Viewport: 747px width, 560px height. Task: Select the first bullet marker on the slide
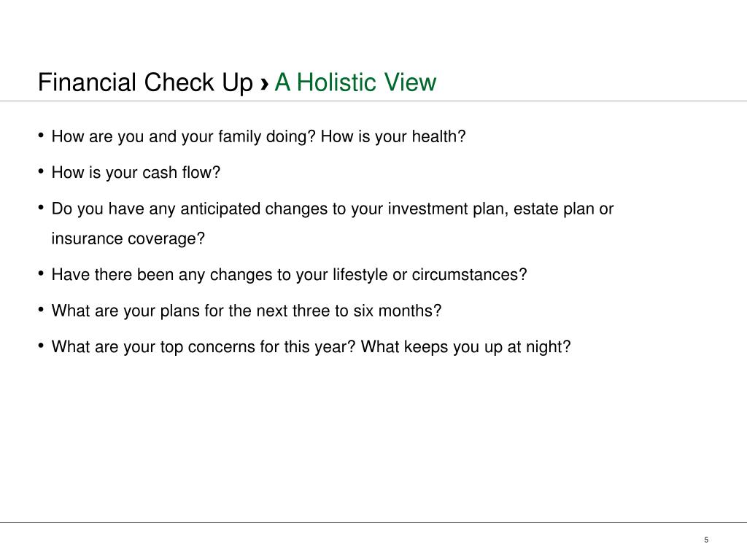click(x=41, y=135)
